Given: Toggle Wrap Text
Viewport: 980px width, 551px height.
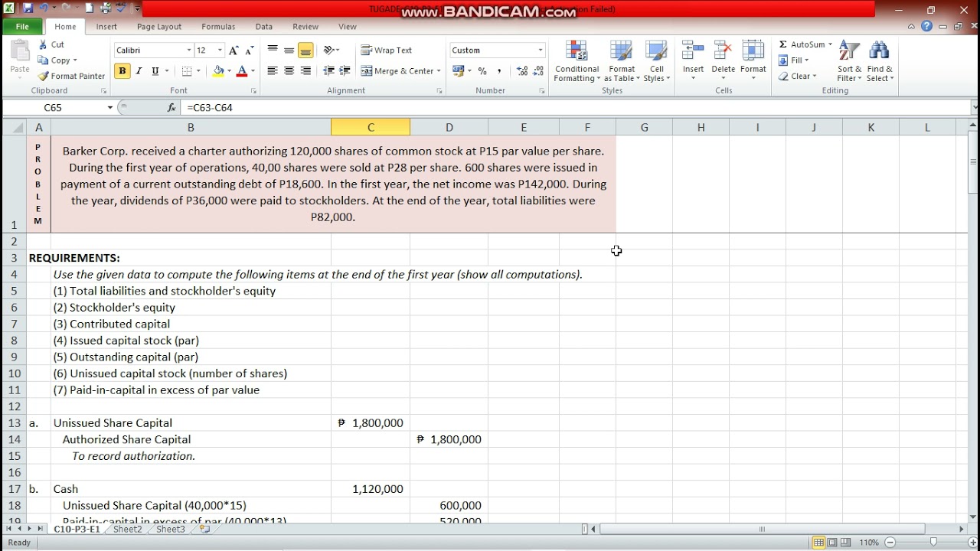Looking at the screenshot, I should pyautogui.click(x=387, y=50).
